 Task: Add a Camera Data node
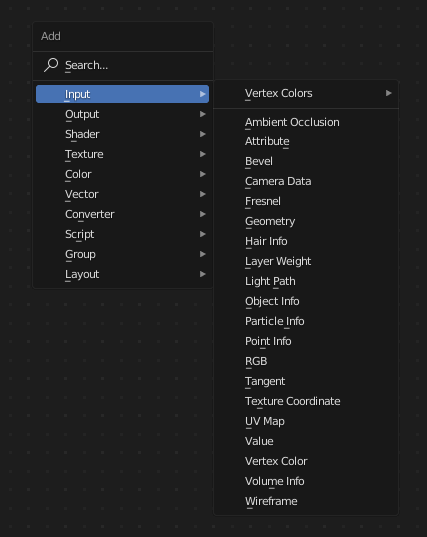click(306, 181)
